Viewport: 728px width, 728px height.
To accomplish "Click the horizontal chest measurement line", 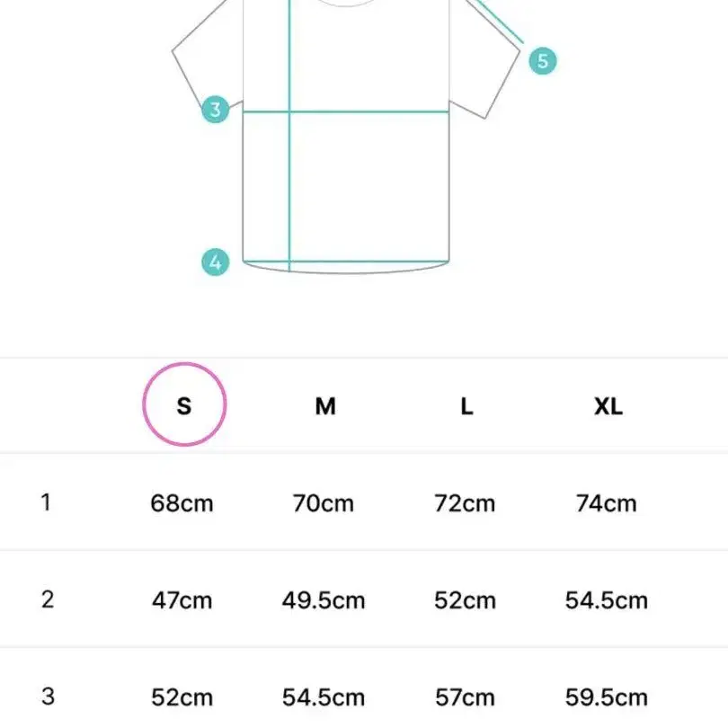I will [346, 111].
